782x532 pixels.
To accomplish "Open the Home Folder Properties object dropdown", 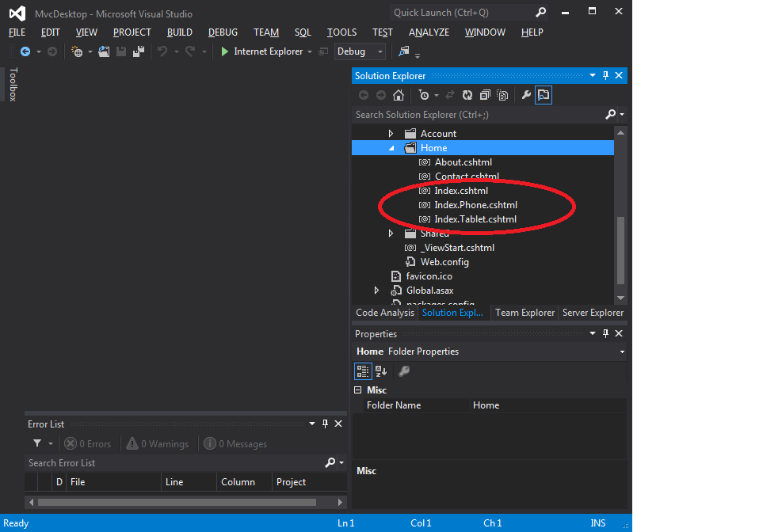I will click(x=622, y=351).
